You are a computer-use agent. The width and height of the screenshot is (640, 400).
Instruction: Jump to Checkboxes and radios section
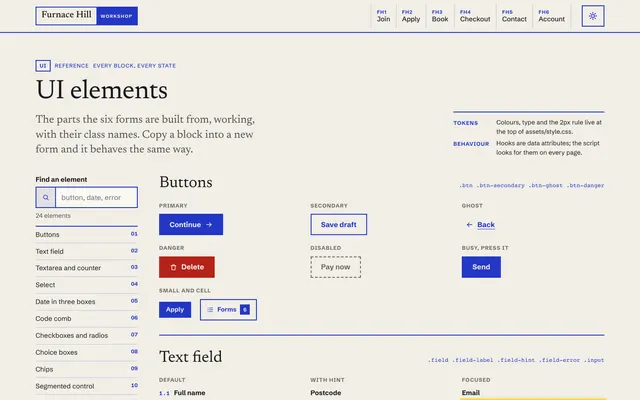point(87,335)
